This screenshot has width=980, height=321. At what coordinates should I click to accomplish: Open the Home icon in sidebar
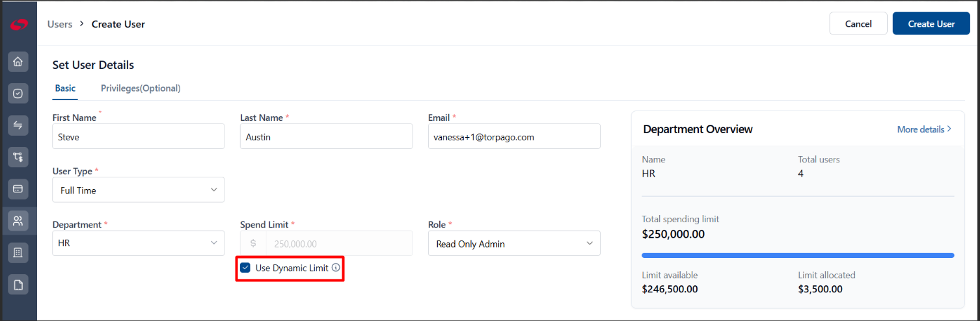18,62
